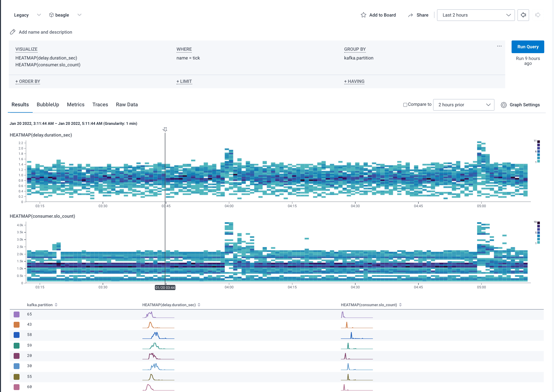Image resolution: width=554 pixels, height=392 pixels.
Task: Enable the Compare to checkbox
Action: click(405, 105)
